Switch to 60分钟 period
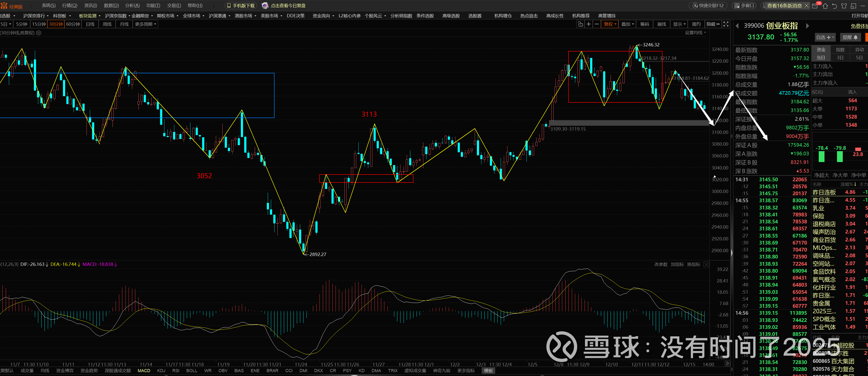 pos(73,24)
